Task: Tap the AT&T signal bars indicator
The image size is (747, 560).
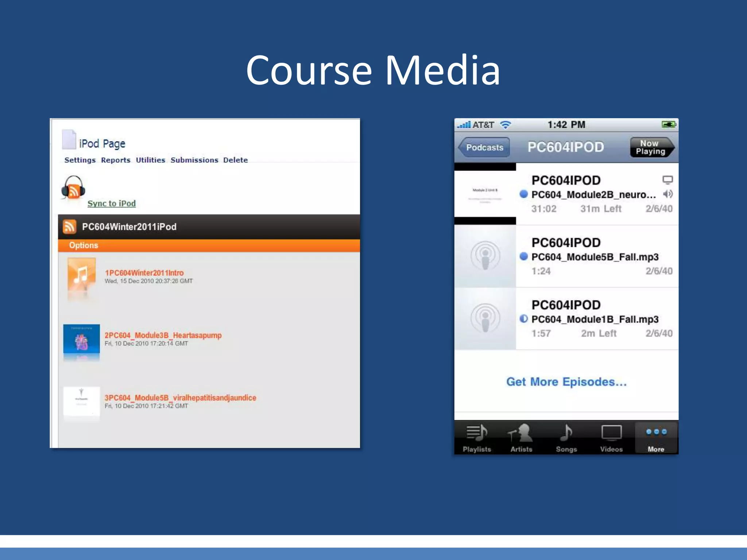Action: 464,125
